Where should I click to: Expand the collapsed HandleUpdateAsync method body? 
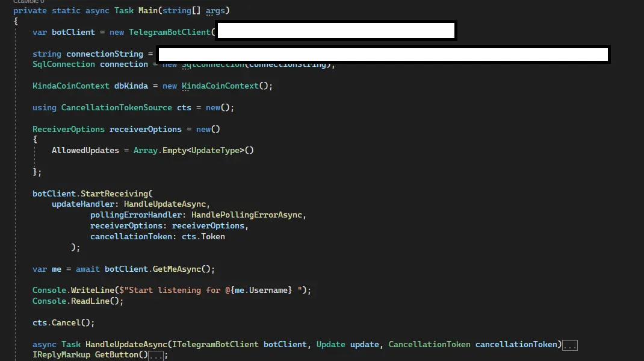coord(569,345)
